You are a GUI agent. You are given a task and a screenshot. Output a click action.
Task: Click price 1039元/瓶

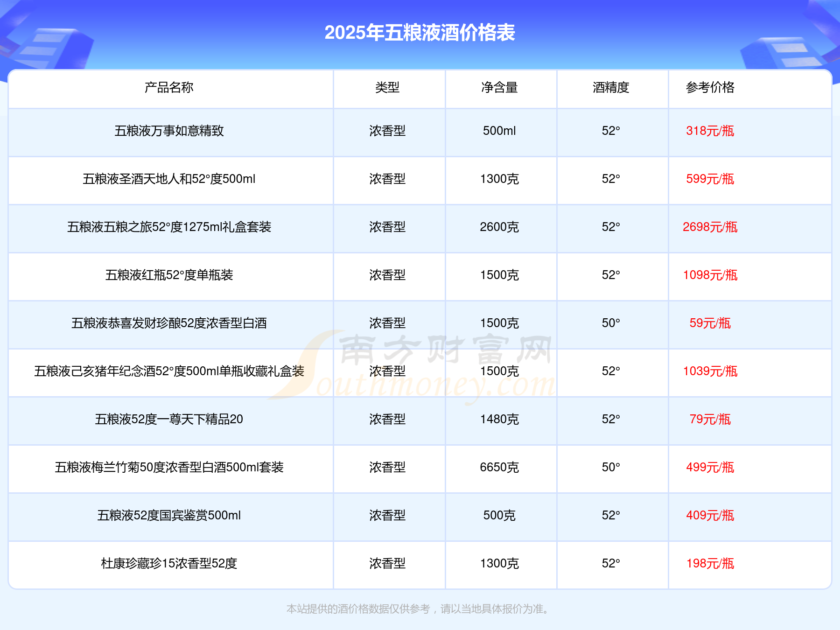pyautogui.click(x=710, y=371)
